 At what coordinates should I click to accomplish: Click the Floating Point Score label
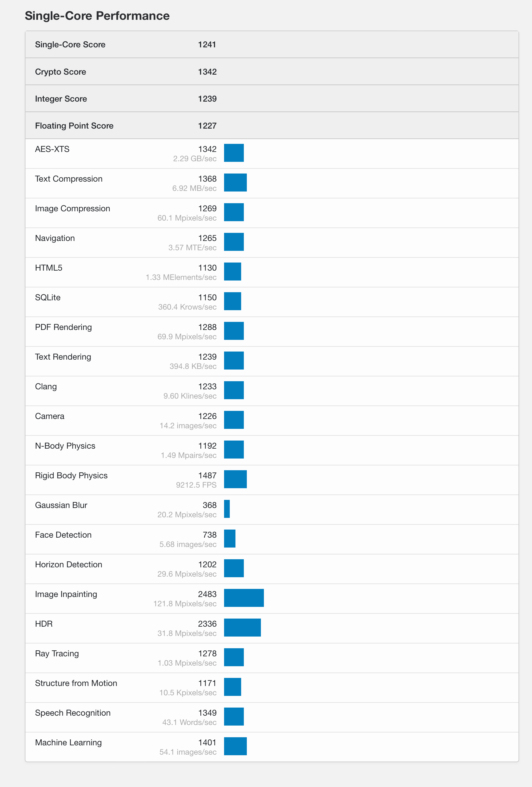pos(74,126)
